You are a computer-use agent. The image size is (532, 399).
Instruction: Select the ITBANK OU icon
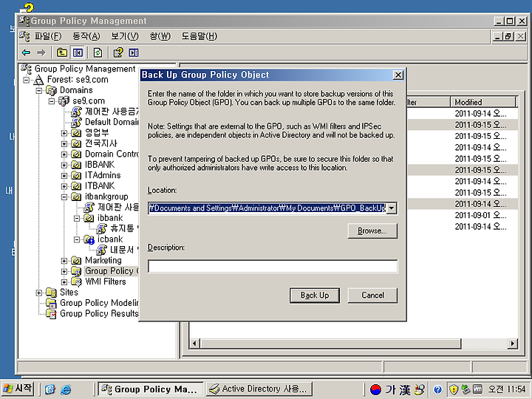tap(76, 186)
